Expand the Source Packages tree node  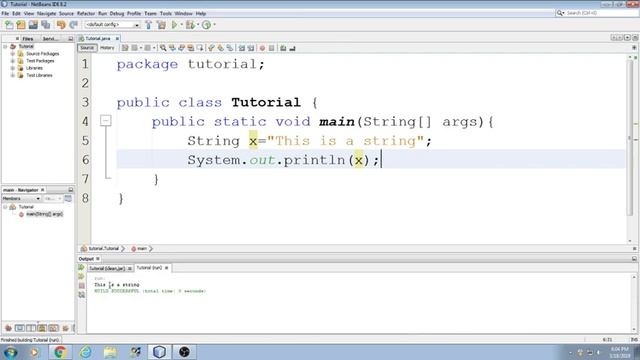[13, 54]
